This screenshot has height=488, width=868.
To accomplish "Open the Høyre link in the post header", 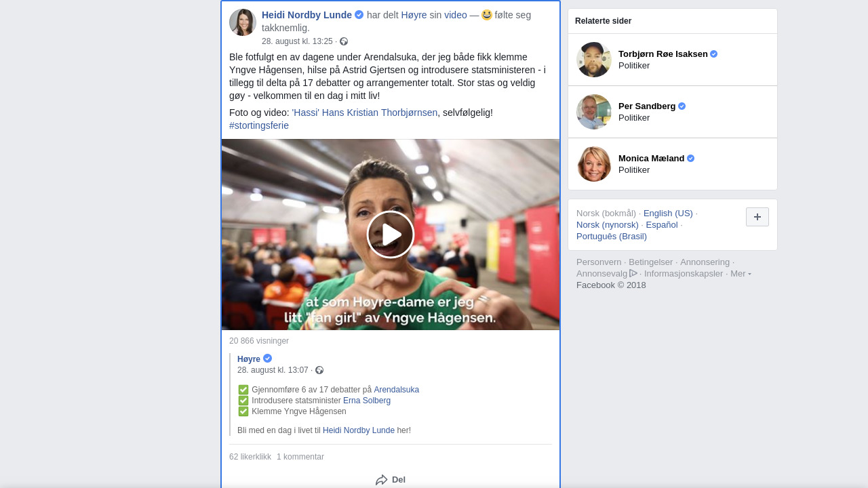I will (x=414, y=15).
